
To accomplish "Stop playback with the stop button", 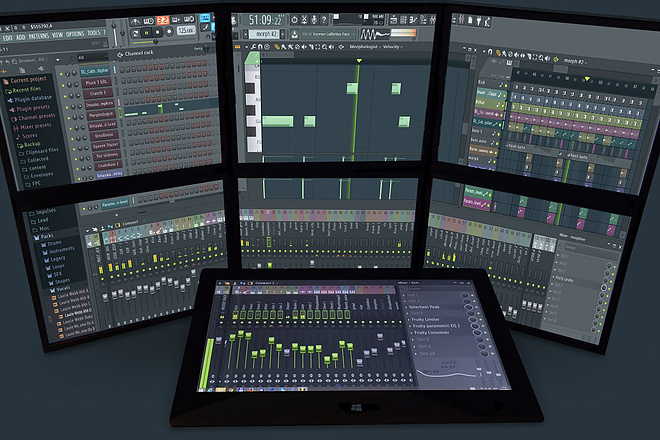I will [158, 32].
